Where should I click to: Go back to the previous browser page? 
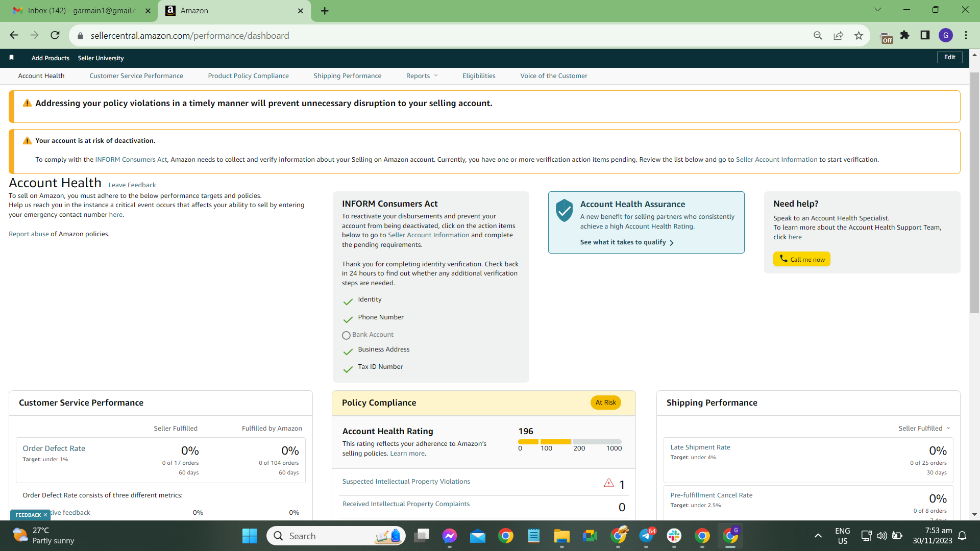coord(14,35)
